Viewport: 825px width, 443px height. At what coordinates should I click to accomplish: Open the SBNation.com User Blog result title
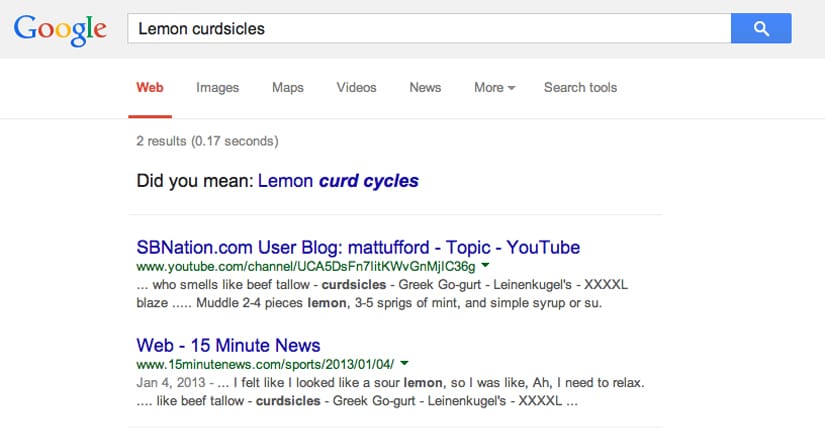click(357, 247)
